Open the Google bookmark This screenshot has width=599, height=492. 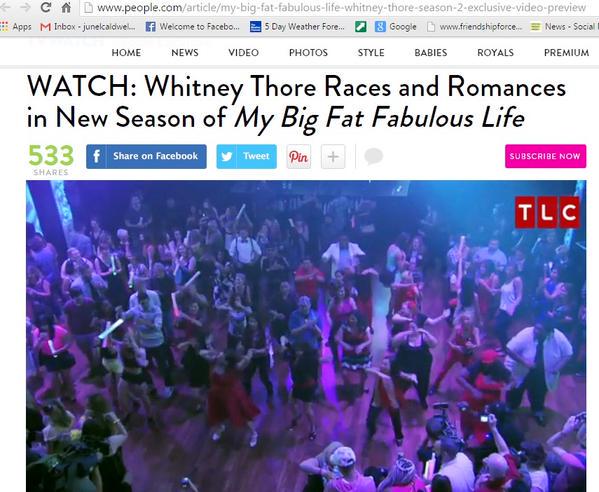396,26
